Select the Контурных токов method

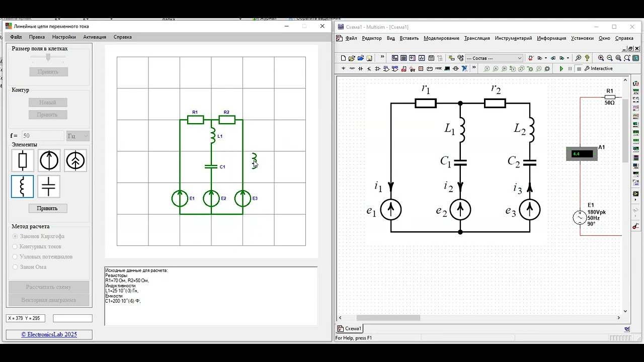coord(37,246)
